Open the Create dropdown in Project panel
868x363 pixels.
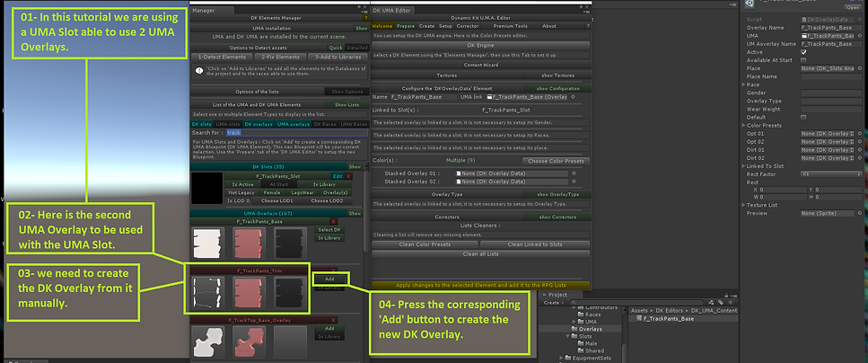pyautogui.click(x=552, y=303)
